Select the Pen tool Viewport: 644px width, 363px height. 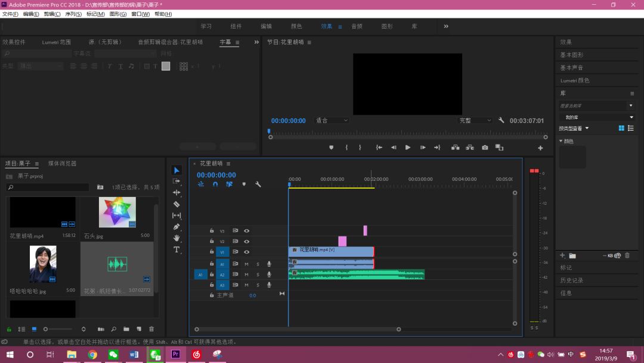pos(177,226)
